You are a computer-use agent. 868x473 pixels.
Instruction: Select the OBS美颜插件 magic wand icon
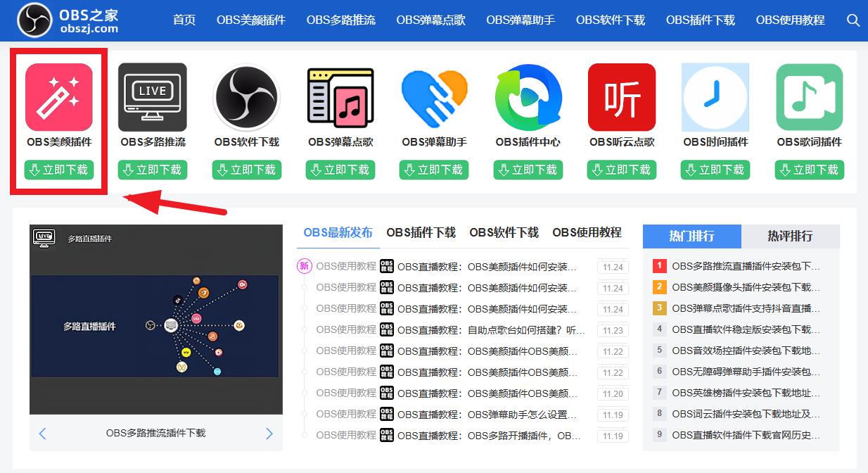click(59, 97)
